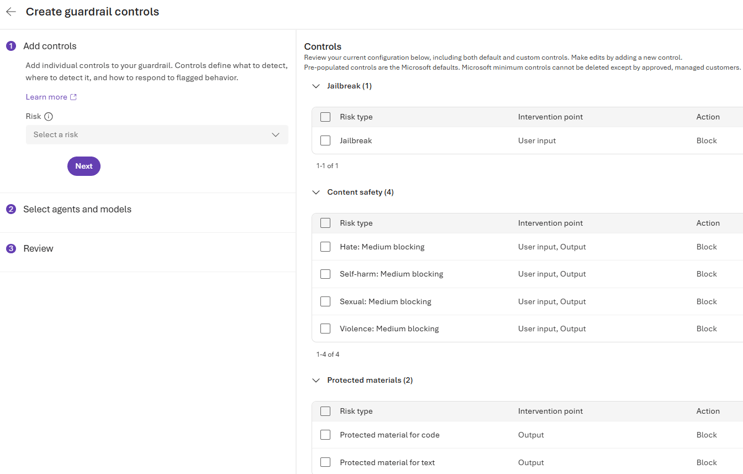Select all Content safety rows via header checkbox

325,223
